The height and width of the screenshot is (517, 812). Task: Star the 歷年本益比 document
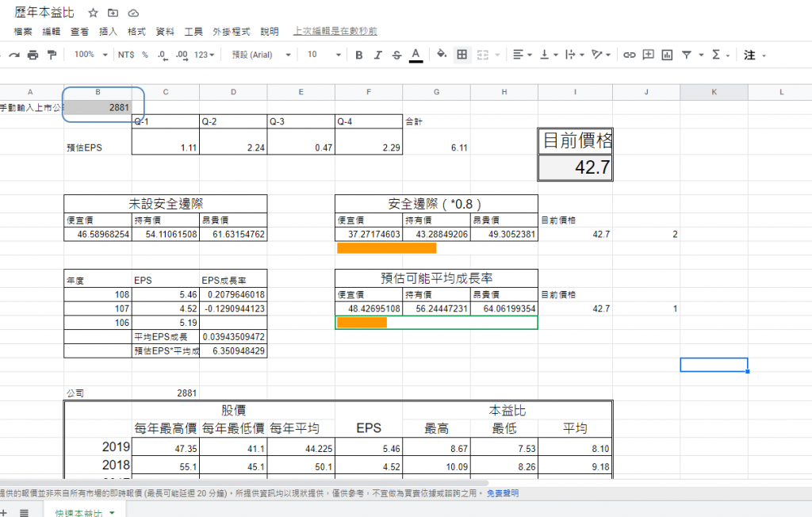(94, 13)
